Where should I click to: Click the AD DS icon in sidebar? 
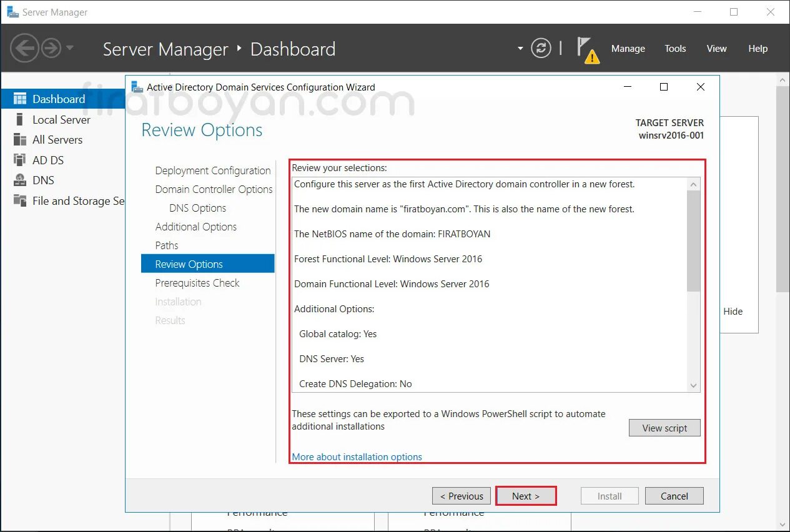pos(20,160)
